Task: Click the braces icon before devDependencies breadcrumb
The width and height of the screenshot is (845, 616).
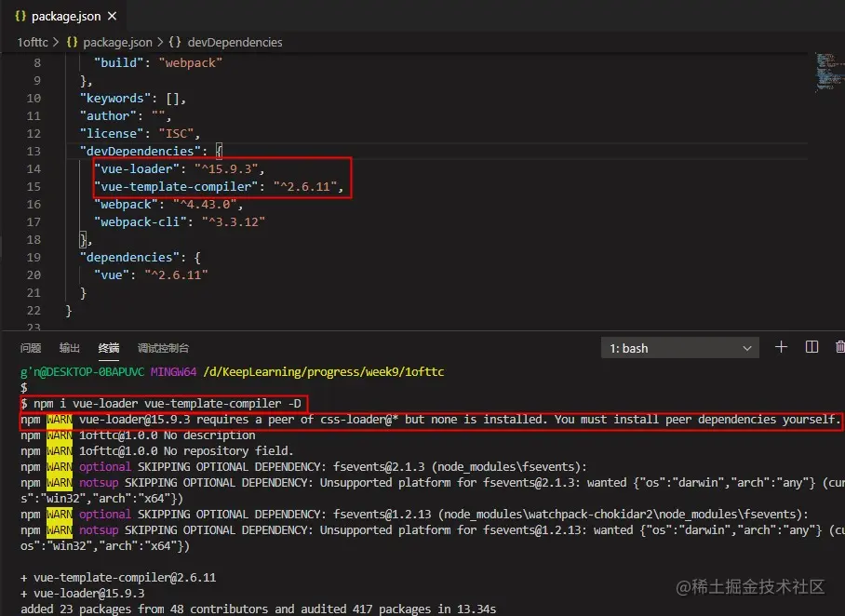Action: click(x=175, y=42)
